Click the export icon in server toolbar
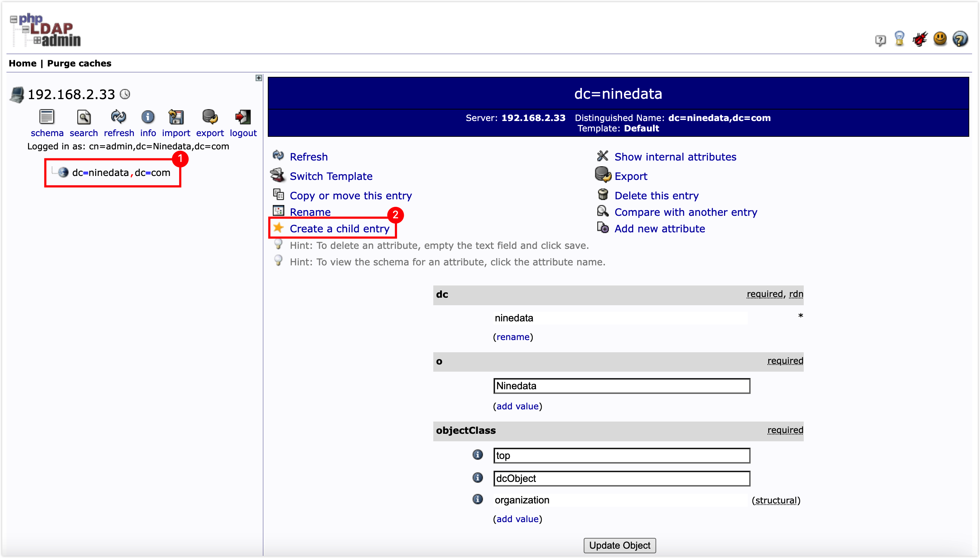980x558 pixels. tap(210, 117)
